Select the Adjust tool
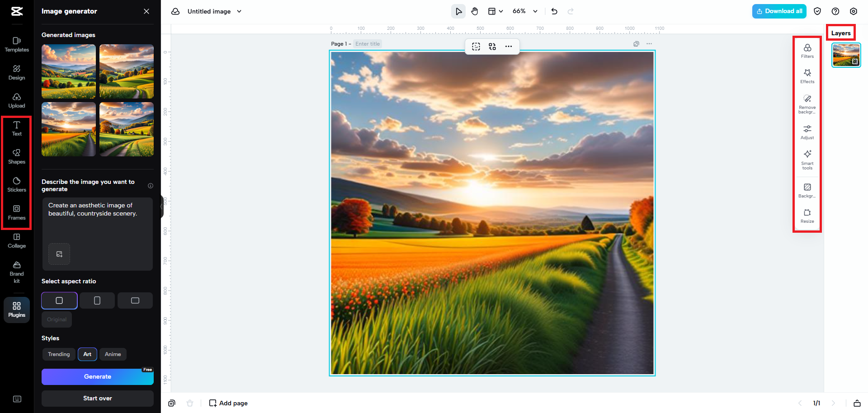868x413 pixels. tap(807, 132)
